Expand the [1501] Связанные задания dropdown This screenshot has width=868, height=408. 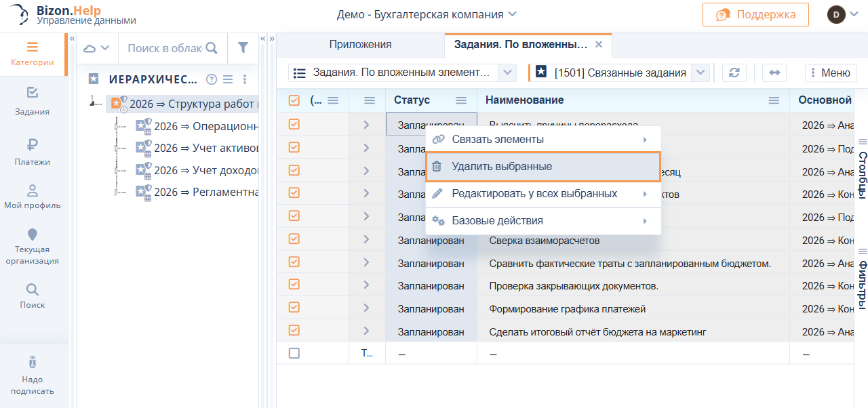click(x=702, y=73)
